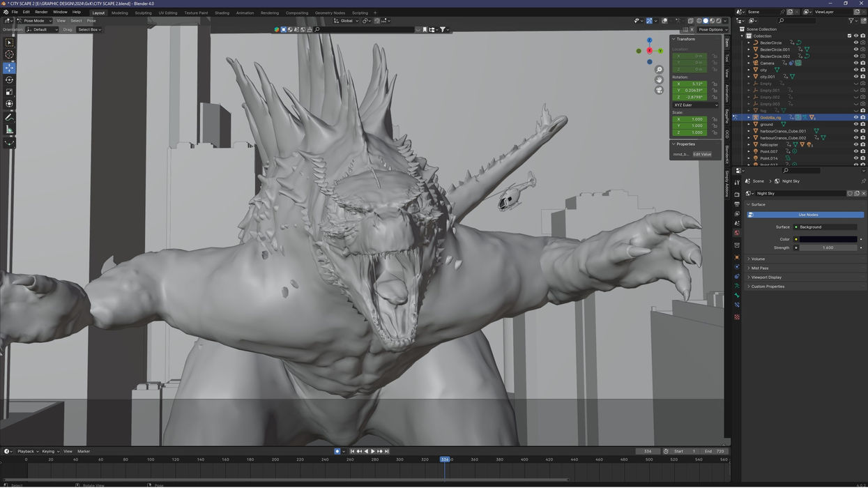Click the Use Nodes button
868x488 pixels.
(x=807, y=215)
